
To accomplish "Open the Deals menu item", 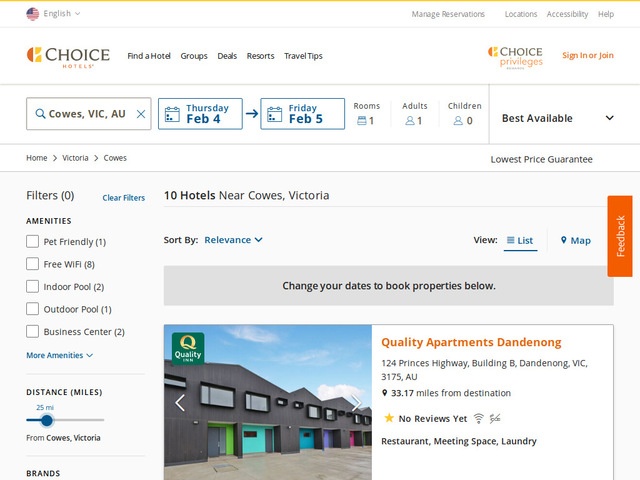I will click(227, 56).
